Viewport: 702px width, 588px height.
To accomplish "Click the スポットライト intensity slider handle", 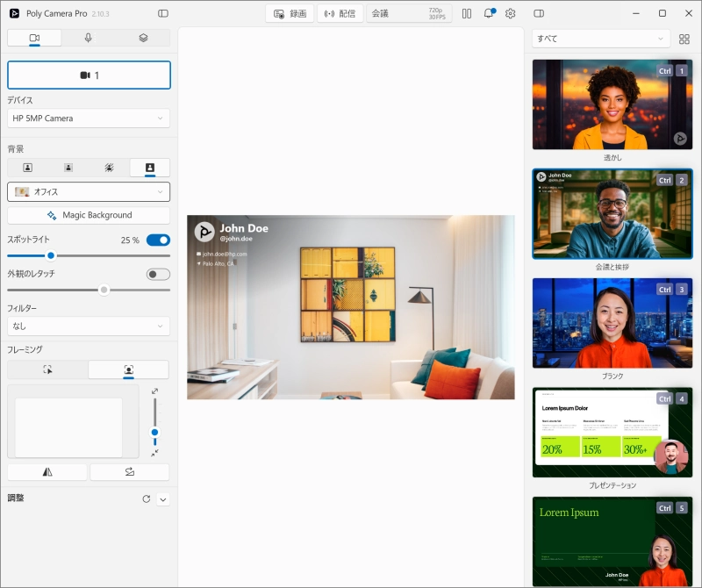I will click(x=51, y=255).
